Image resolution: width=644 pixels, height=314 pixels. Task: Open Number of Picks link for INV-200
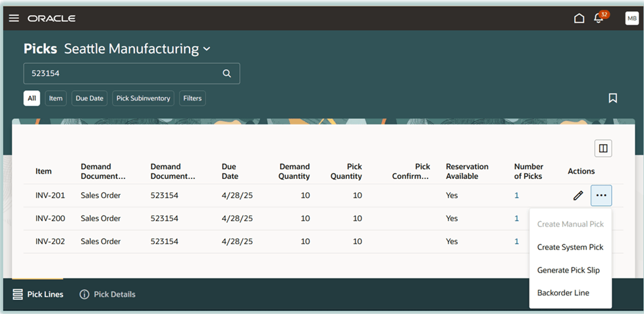(517, 219)
